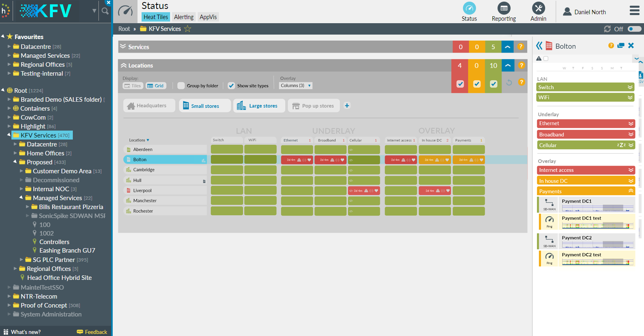644x336 pixels.
Task: Toggle the auto refresh Off switch
Action: click(634, 29)
